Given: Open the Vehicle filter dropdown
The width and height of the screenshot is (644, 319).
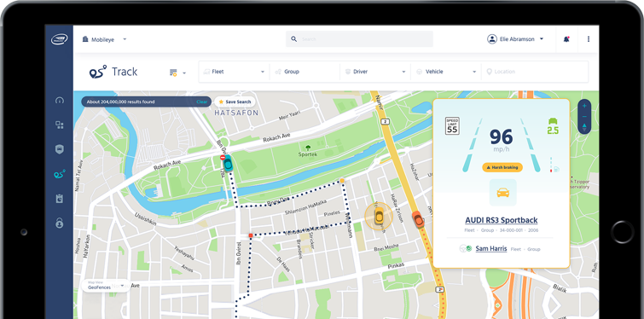Looking at the screenshot, I should point(446,72).
